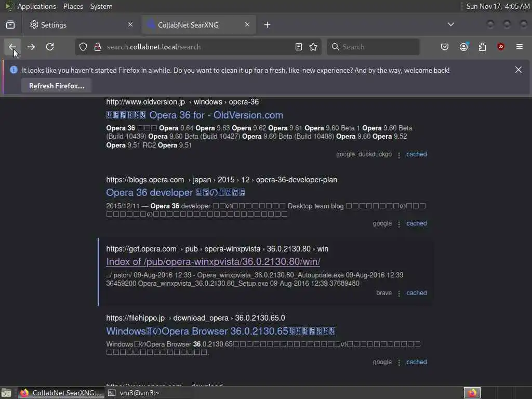Switch to the CollabNet SearXNG taskbar window

pos(61,393)
